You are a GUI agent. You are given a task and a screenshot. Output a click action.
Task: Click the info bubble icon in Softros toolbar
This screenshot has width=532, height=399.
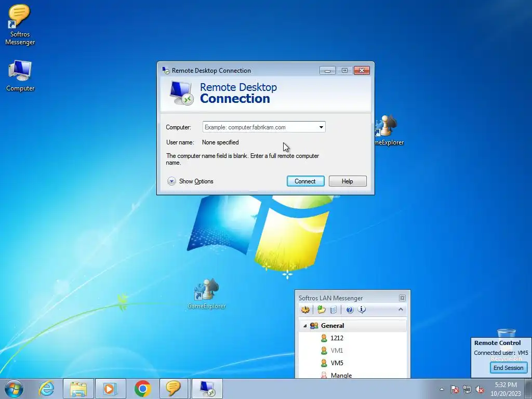(362, 310)
